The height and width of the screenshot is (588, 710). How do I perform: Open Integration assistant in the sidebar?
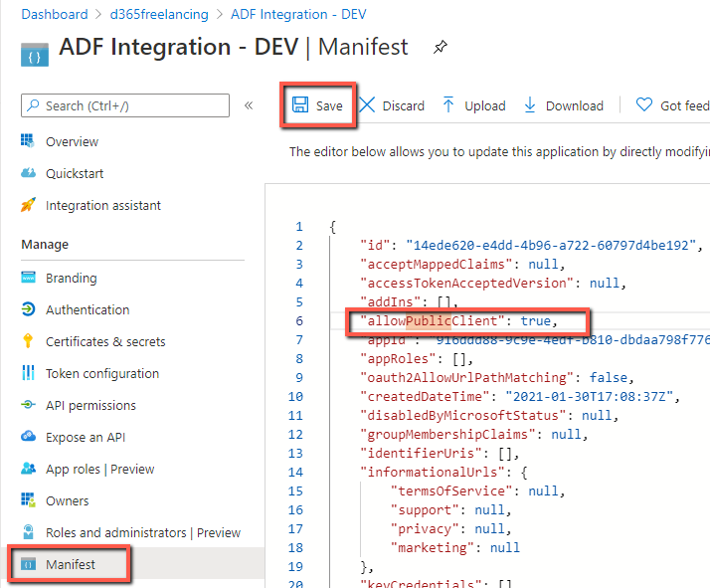click(103, 205)
